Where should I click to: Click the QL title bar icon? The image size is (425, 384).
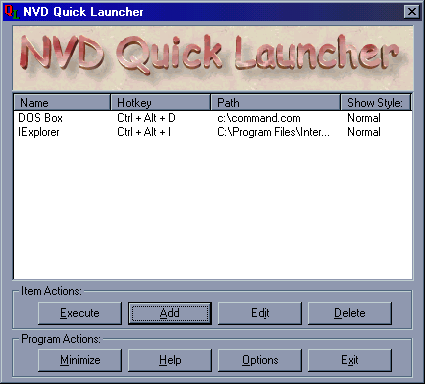(12, 12)
